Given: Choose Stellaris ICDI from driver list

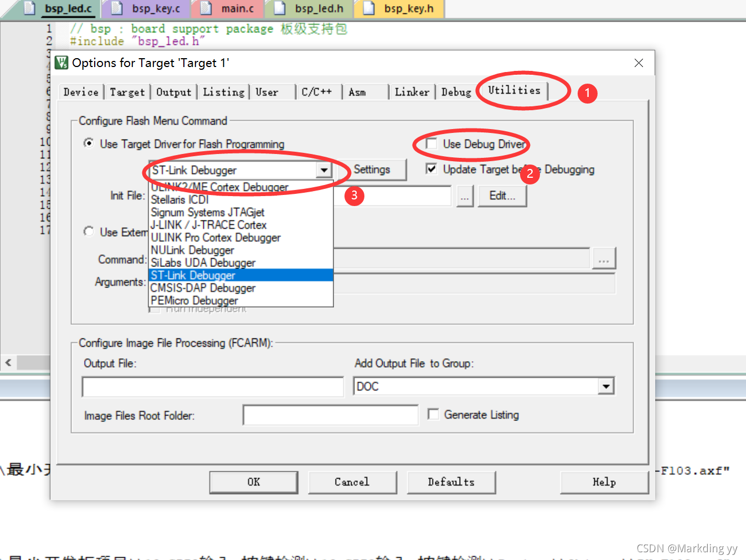Looking at the screenshot, I should pyautogui.click(x=241, y=199).
